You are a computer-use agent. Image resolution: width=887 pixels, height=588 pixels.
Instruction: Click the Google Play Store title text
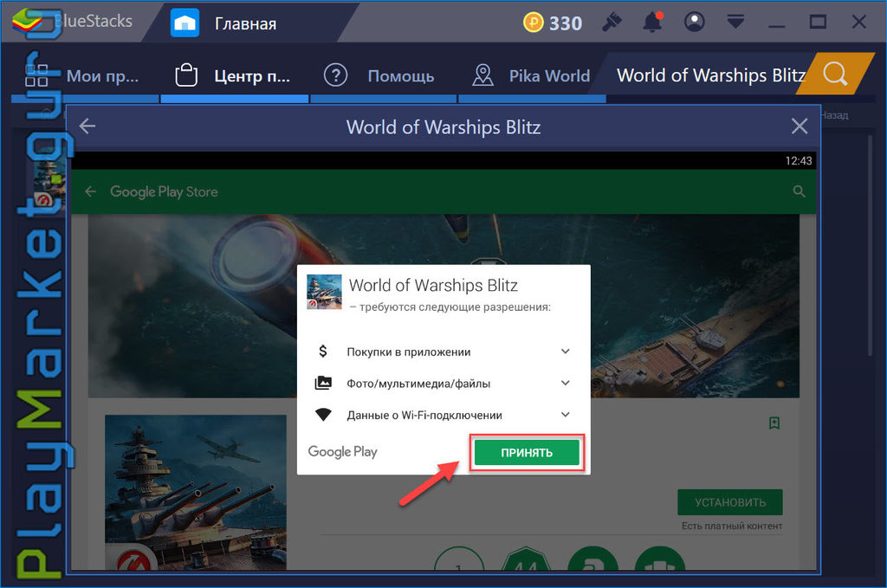(164, 191)
